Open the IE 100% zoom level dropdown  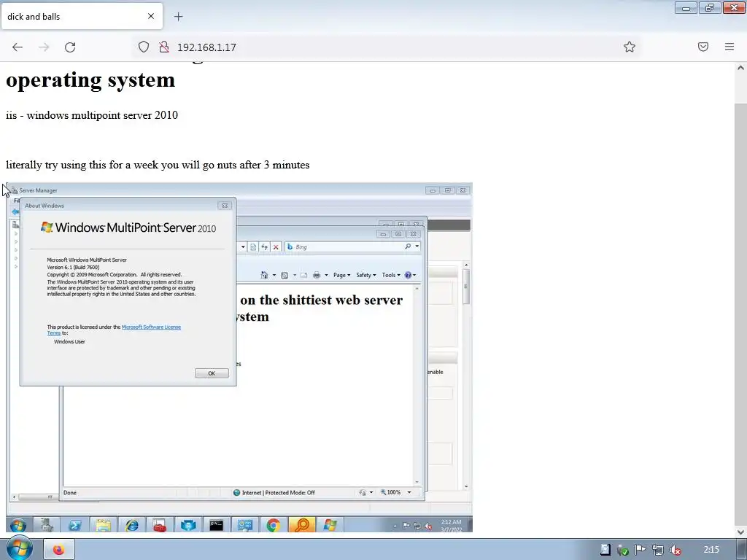pyautogui.click(x=409, y=492)
